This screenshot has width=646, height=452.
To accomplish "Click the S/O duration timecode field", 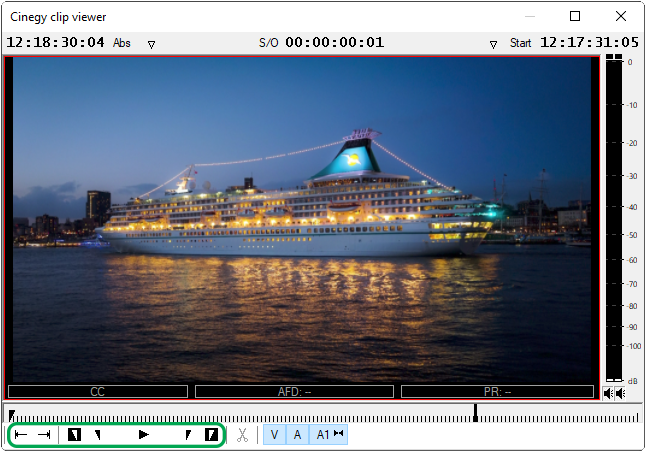I will 334,43.
